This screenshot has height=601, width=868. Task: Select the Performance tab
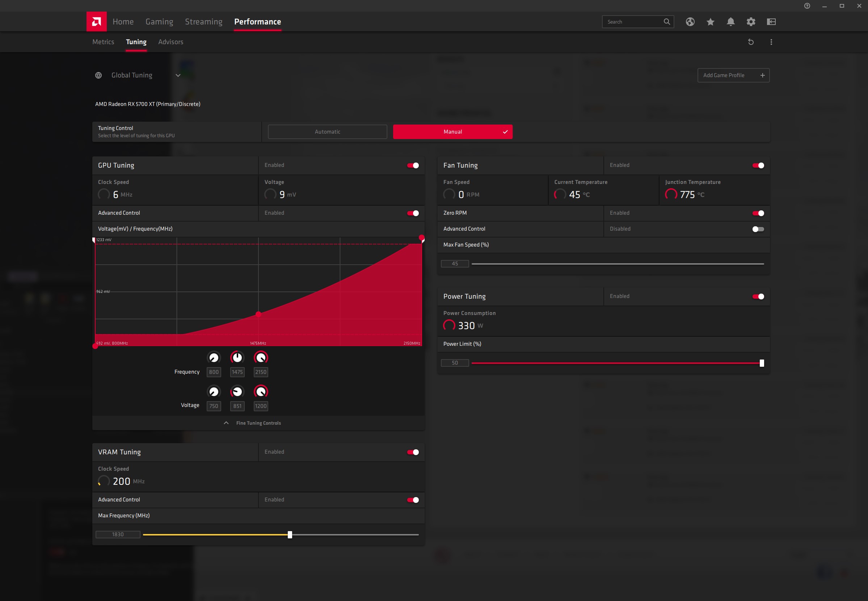[257, 22]
